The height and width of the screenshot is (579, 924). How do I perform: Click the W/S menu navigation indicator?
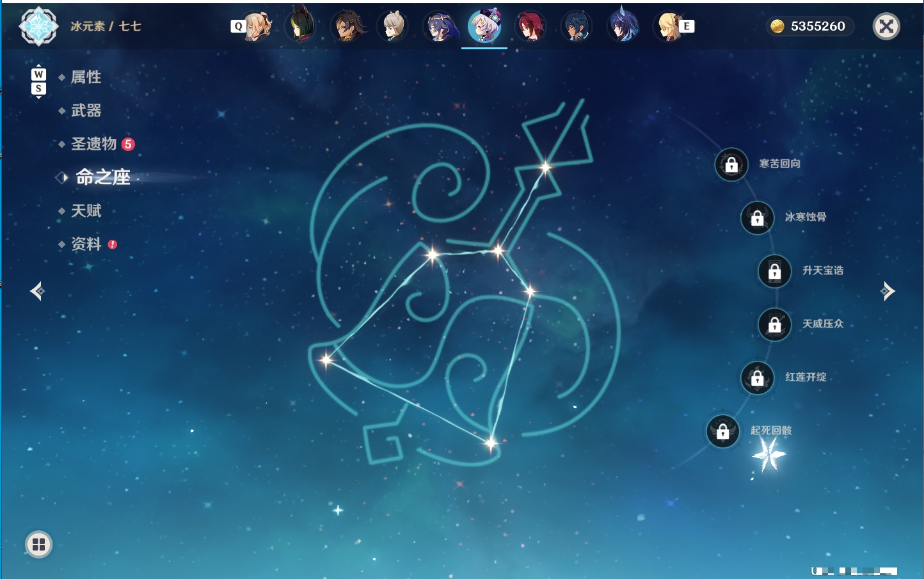38,81
